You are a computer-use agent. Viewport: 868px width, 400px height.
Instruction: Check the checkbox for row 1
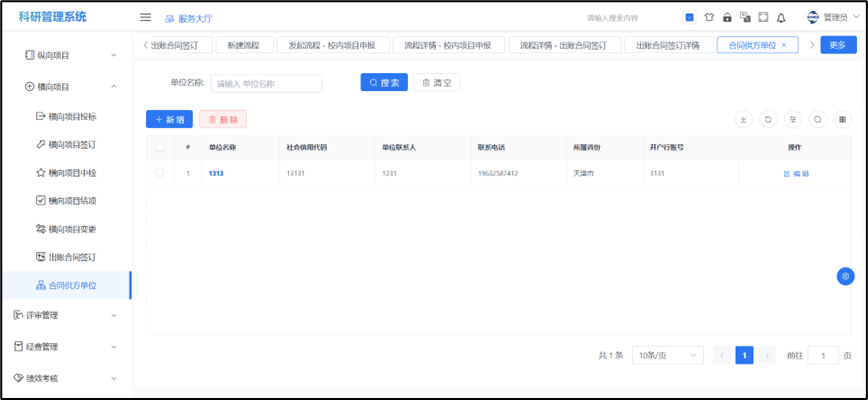point(160,173)
